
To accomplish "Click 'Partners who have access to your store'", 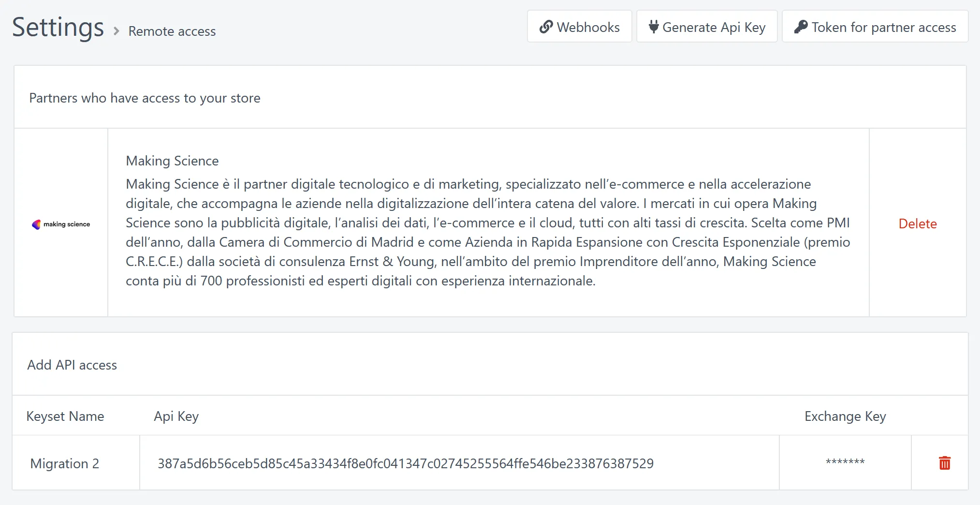I will (145, 98).
